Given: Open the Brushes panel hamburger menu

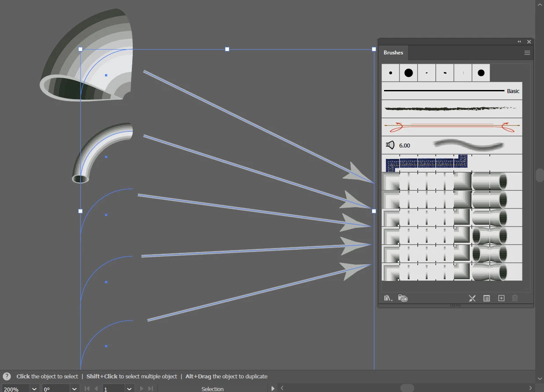Looking at the screenshot, I should [x=527, y=53].
